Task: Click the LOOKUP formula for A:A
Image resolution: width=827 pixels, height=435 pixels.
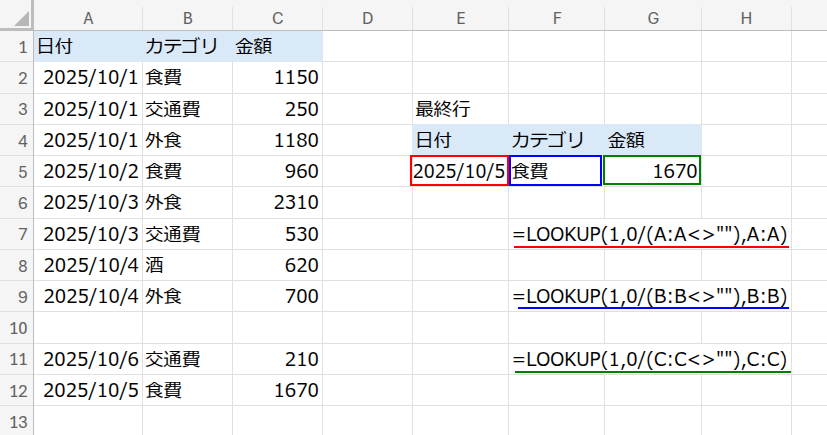Action: [x=650, y=234]
